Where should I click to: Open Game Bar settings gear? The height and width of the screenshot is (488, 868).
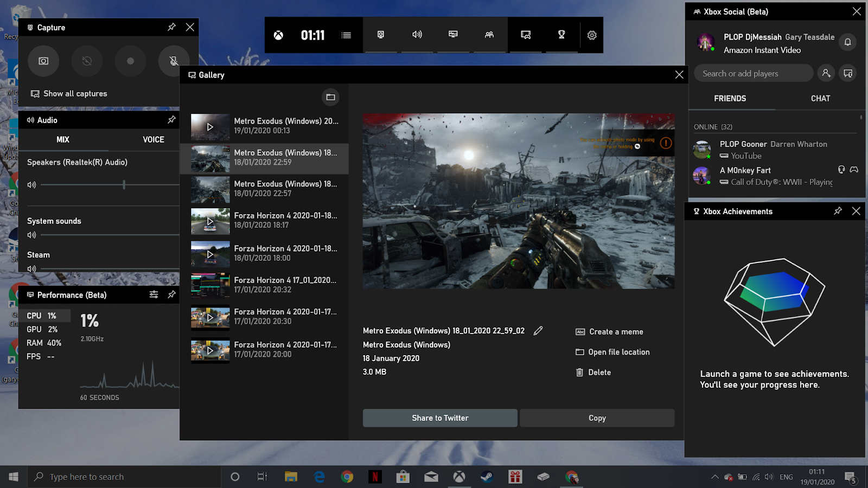click(x=592, y=35)
